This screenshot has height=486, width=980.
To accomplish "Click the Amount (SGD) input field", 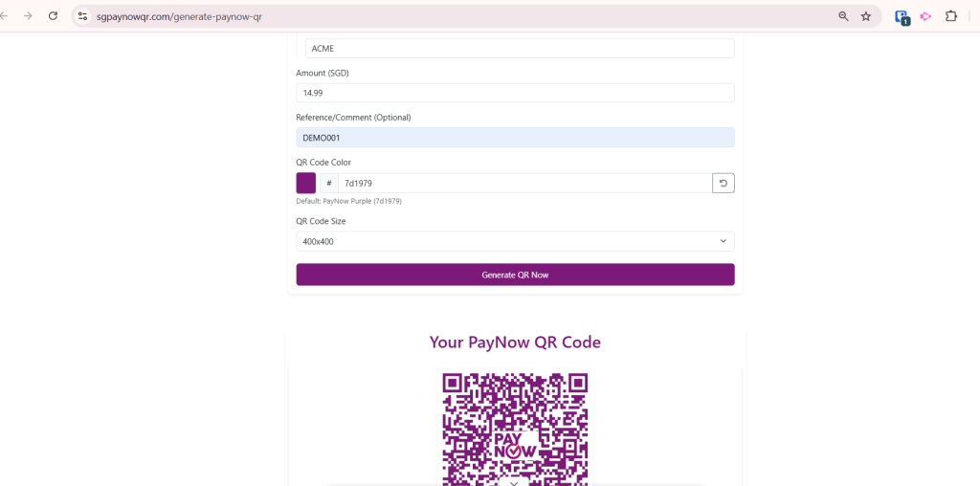I will click(x=515, y=93).
